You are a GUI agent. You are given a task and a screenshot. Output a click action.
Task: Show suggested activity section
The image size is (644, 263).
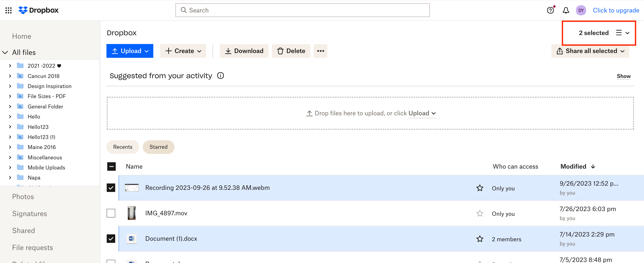point(624,76)
